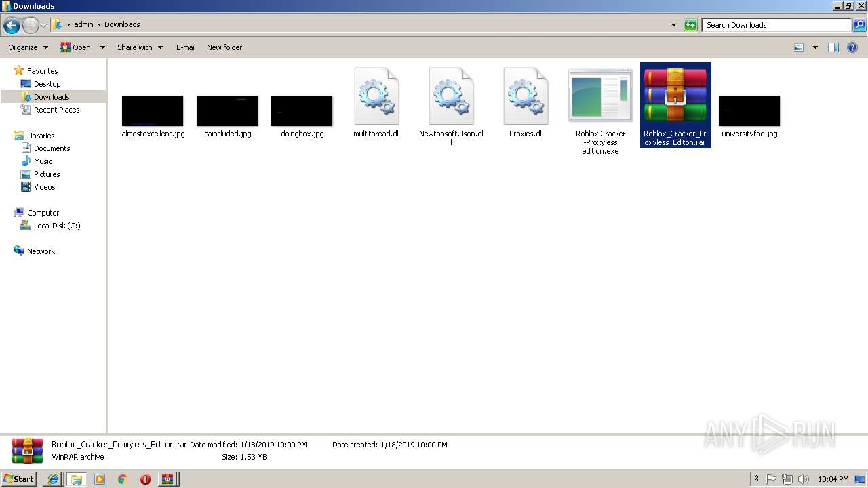
Task: Open the Videos library
Action: click(44, 187)
